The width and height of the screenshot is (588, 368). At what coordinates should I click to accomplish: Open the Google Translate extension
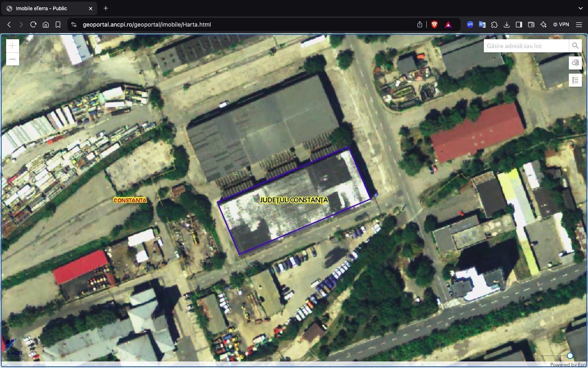click(x=482, y=25)
